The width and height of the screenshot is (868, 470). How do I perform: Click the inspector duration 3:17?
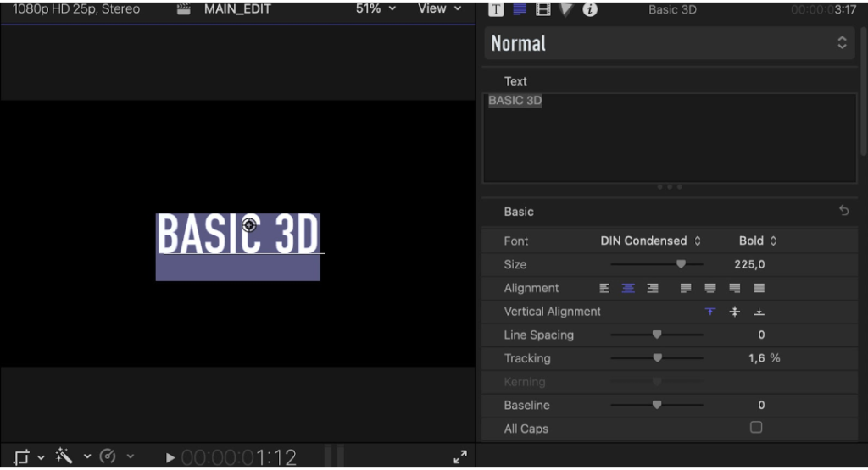tap(824, 9)
